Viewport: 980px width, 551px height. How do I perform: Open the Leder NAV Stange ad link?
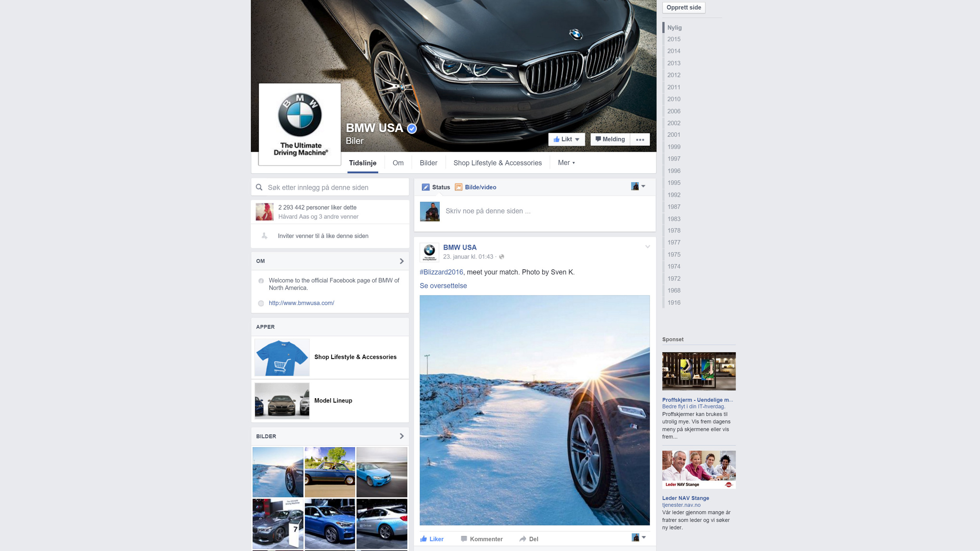686,498
